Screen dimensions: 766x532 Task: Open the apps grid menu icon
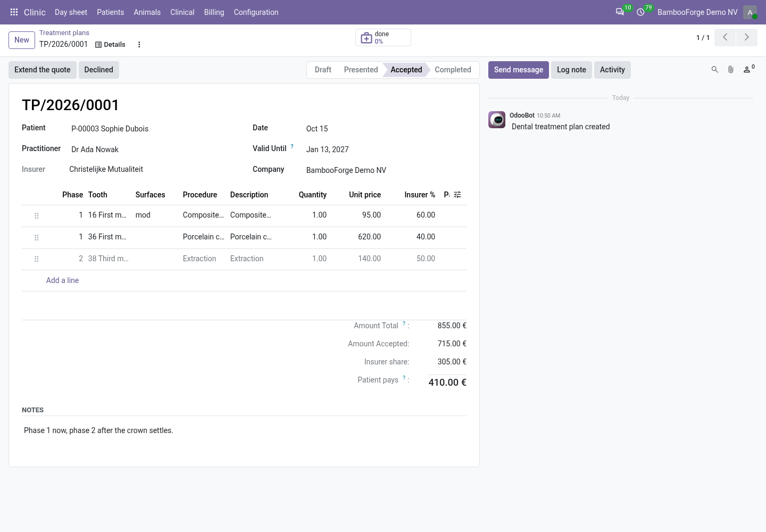(14, 12)
